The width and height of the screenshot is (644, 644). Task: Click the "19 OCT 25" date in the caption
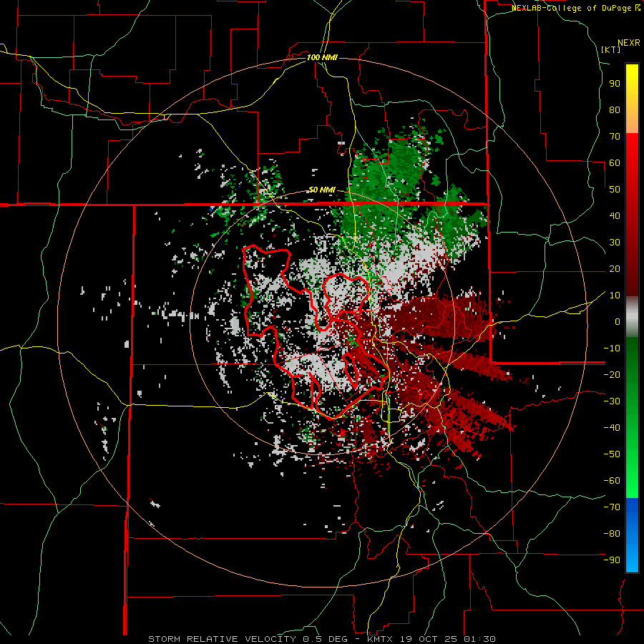[x=429, y=639]
